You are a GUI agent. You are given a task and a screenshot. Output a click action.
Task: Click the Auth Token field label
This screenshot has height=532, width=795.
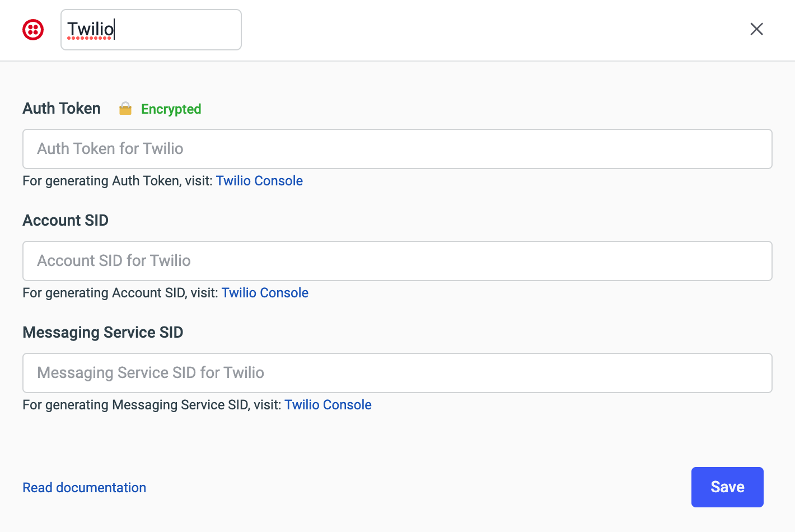(62, 109)
